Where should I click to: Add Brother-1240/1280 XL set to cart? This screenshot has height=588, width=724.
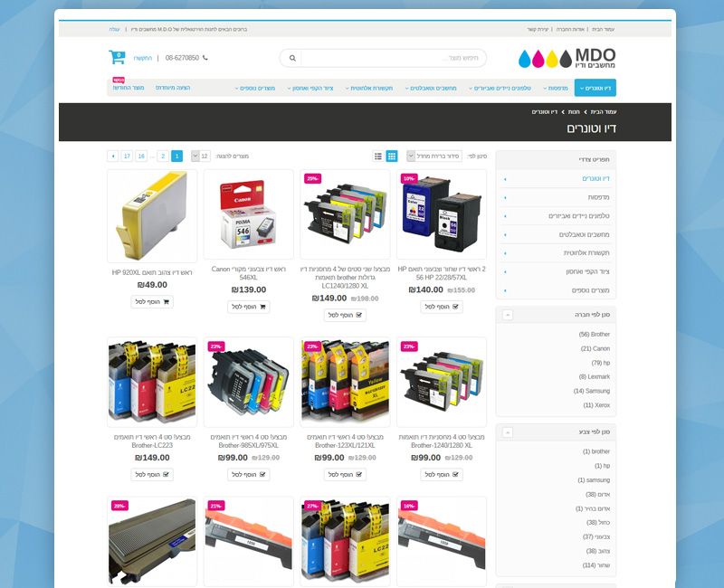(x=442, y=474)
